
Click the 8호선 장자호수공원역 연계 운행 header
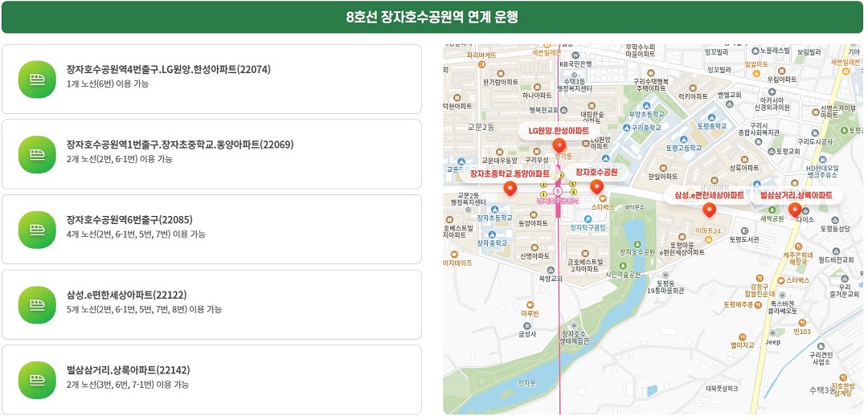pos(432,17)
